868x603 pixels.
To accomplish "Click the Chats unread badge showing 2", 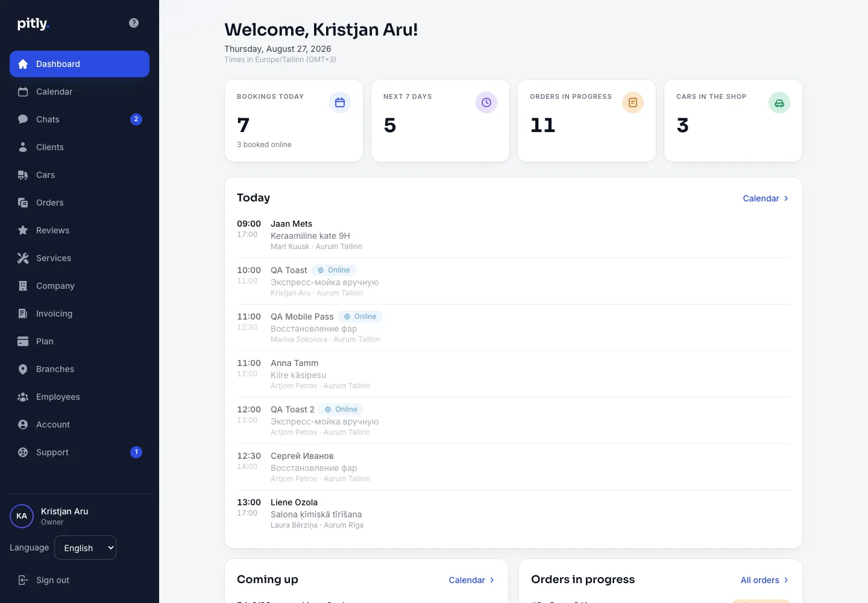I will (x=136, y=119).
